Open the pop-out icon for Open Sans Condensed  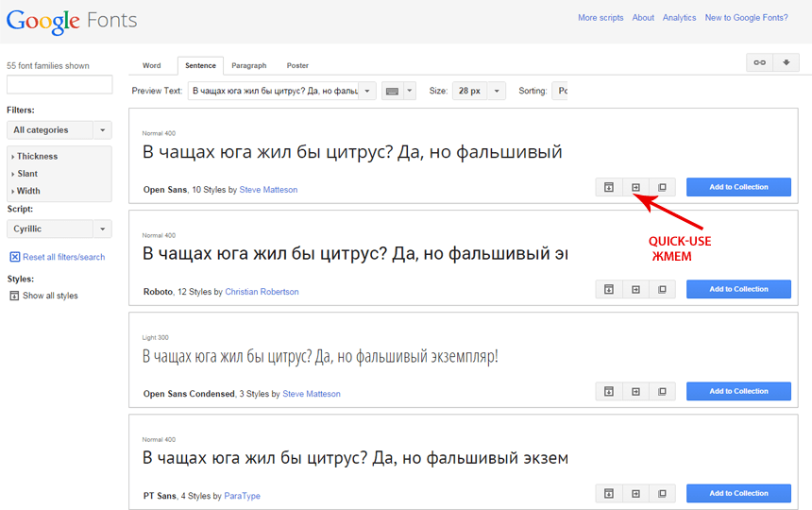coord(662,391)
